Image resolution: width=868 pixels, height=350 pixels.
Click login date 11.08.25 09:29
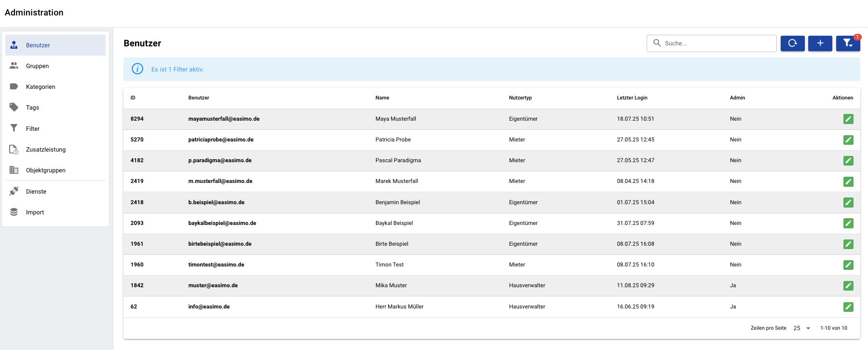click(x=636, y=285)
